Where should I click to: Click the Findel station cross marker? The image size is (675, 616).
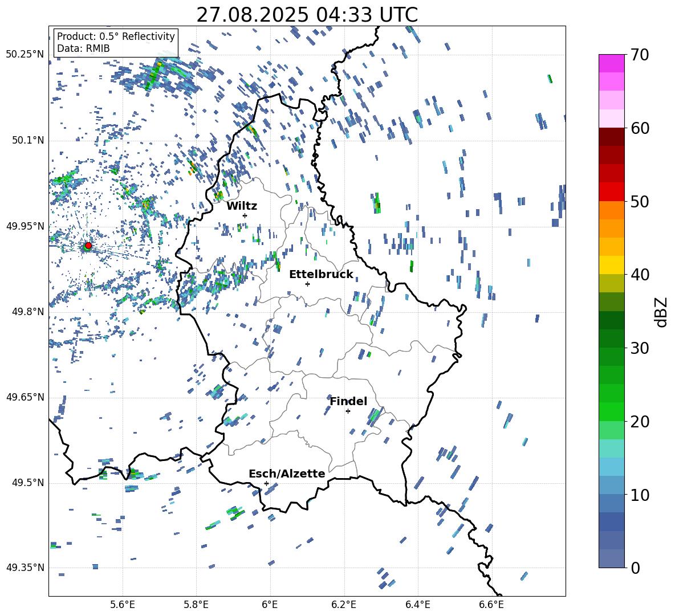click(x=348, y=411)
